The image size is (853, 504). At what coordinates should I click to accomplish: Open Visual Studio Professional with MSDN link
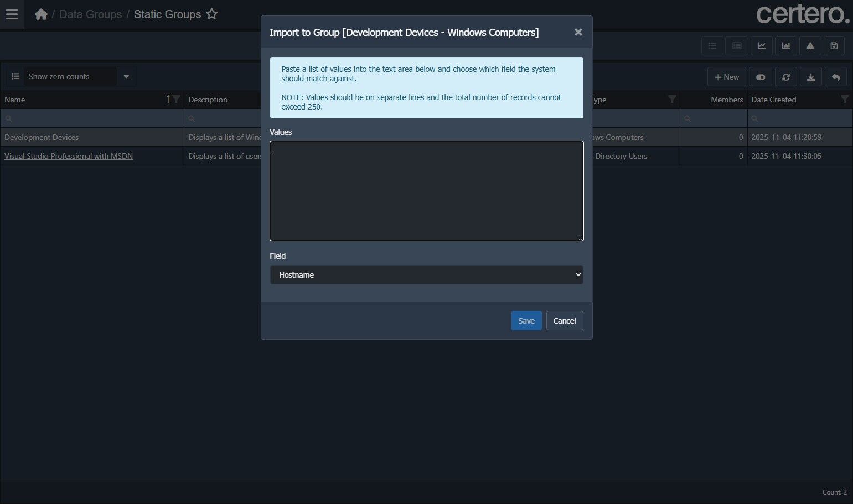click(x=69, y=156)
